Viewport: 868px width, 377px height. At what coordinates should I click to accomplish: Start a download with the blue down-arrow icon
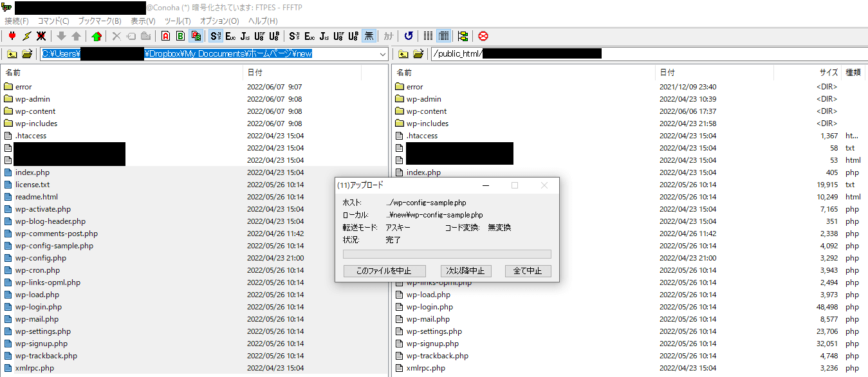[x=62, y=36]
